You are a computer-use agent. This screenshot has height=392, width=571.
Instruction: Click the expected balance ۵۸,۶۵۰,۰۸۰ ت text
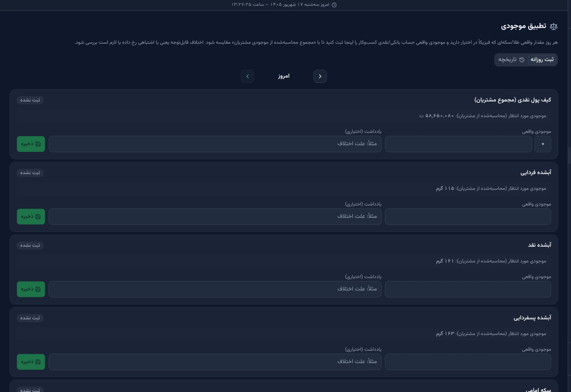pos(436,116)
